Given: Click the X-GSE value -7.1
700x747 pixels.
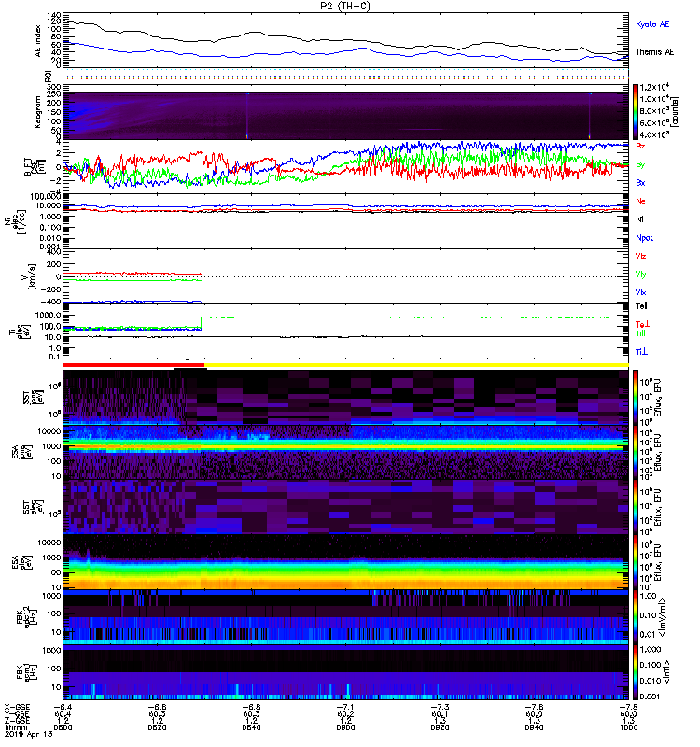Looking at the screenshot, I should [345, 707].
